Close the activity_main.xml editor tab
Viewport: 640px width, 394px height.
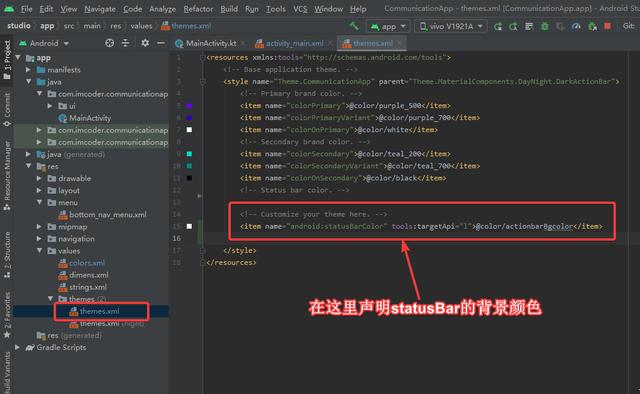tap(330, 43)
